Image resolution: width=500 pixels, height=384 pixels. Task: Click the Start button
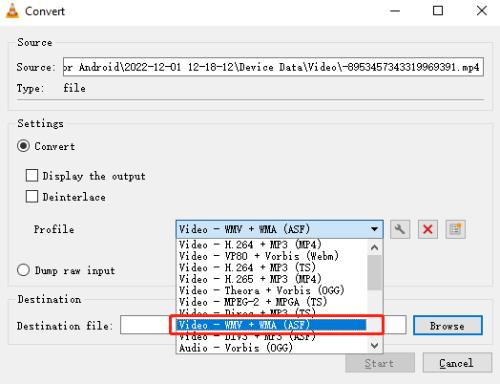coord(380,363)
